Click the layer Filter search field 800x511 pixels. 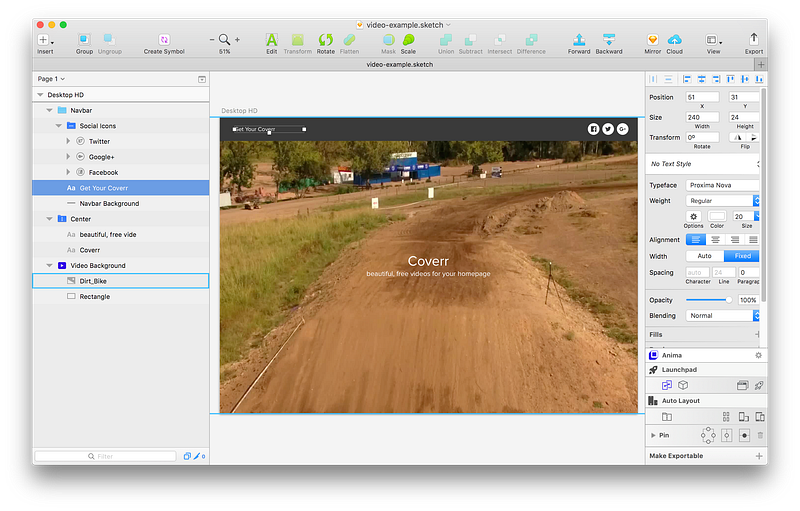[x=106, y=456]
